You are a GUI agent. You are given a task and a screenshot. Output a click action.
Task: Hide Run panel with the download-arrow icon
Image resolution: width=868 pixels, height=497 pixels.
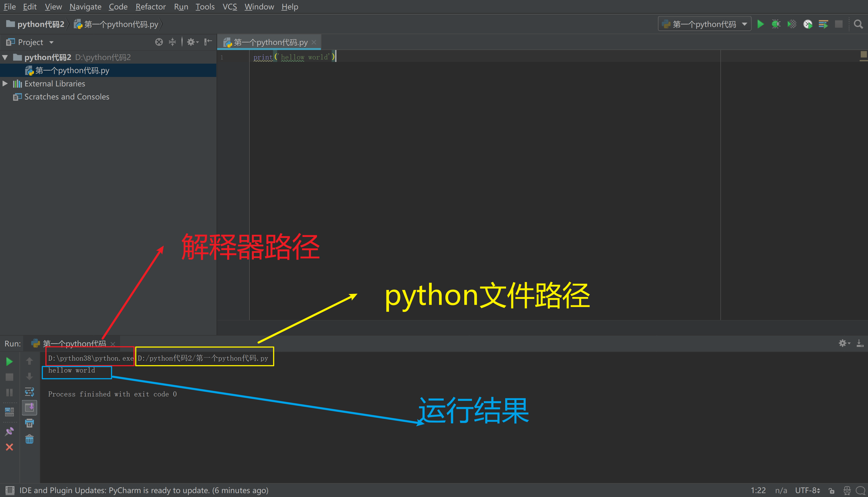tap(860, 343)
